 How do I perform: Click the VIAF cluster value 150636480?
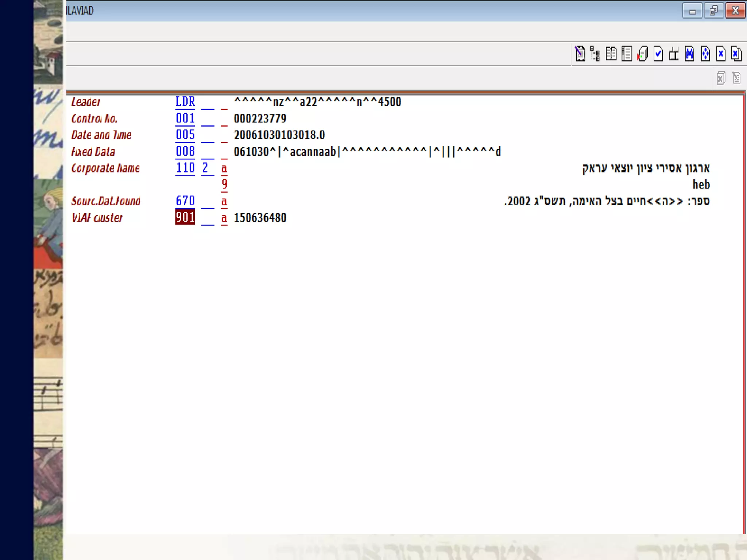pyautogui.click(x=260, y=218)
